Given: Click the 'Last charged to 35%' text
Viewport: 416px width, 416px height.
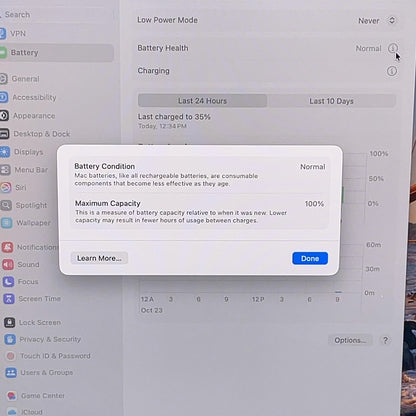Looking at the screenshot, I should (174, 117).
